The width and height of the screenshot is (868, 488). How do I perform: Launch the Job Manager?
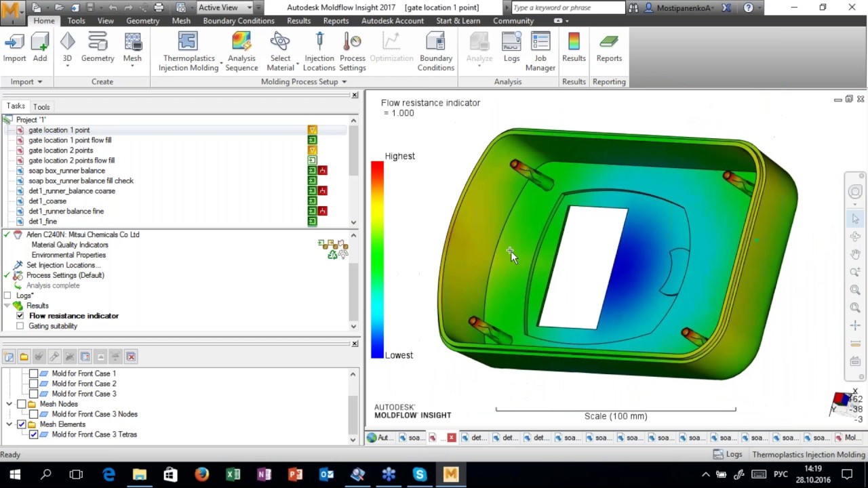pos(540,52)
